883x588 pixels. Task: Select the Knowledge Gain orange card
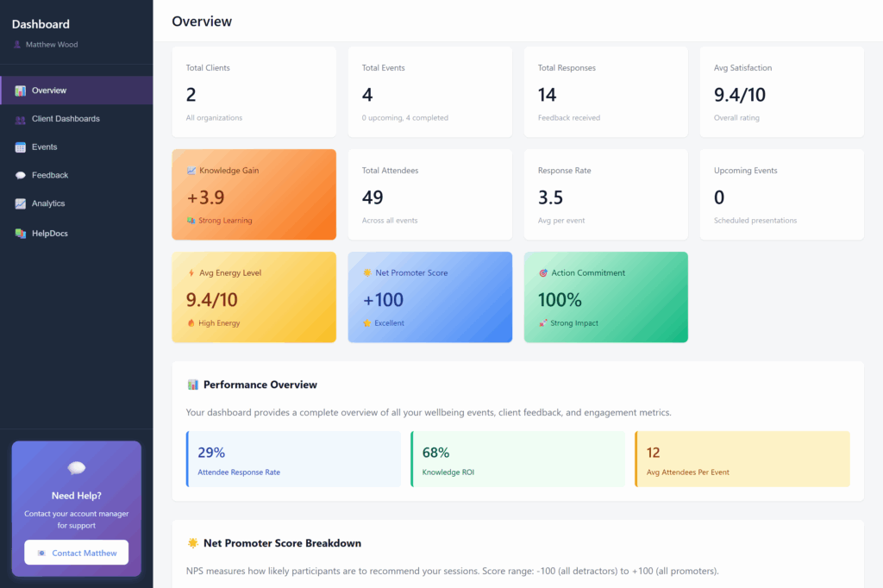[254, 194]
